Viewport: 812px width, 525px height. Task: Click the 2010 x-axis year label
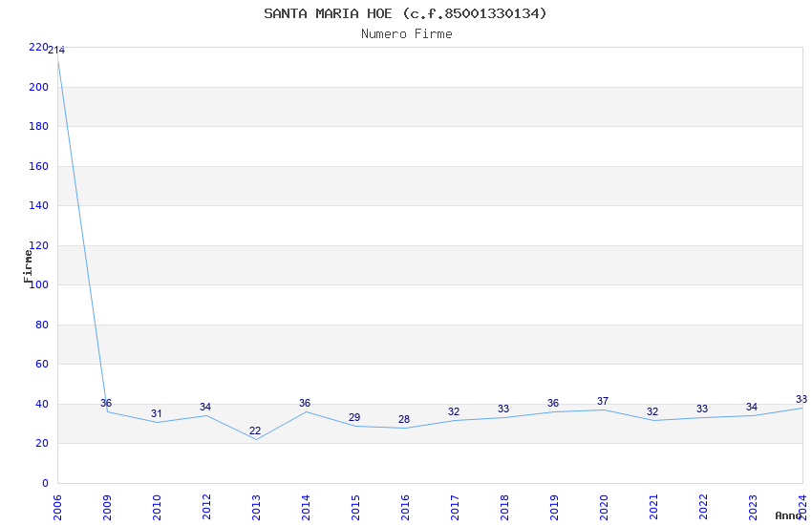pyautogui.click(x=157, y=508)
